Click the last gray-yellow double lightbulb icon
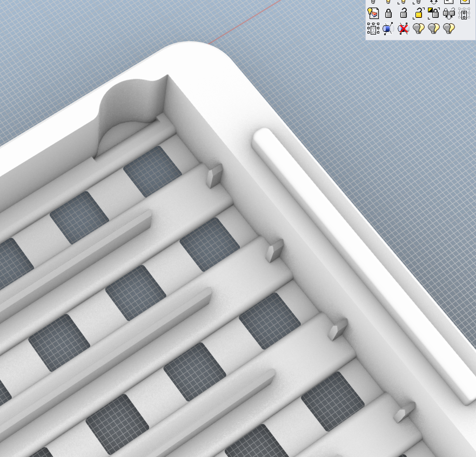The height and width of the screenshot is (457, 476). pos(449,29)
